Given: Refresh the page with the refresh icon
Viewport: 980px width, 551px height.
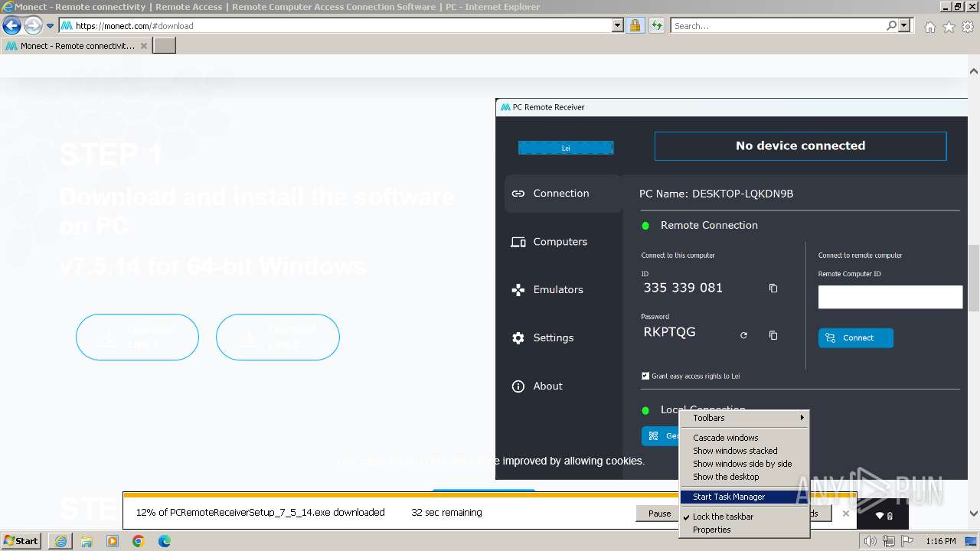Looking at the screenshot, I should click(x=656, y=26).
